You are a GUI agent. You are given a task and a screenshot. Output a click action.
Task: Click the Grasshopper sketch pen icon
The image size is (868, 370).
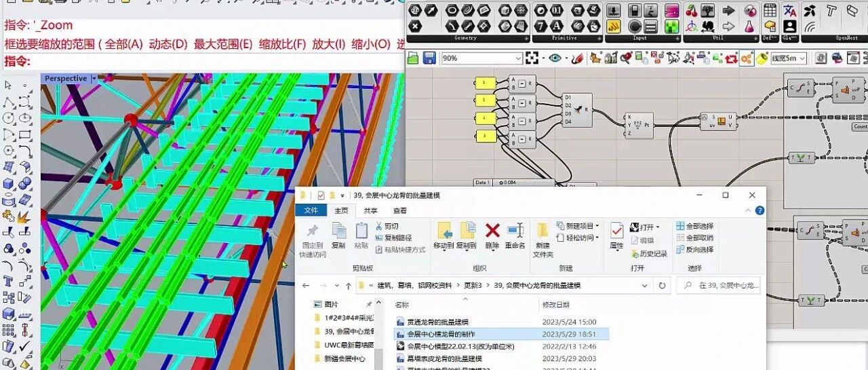[578, 59]
